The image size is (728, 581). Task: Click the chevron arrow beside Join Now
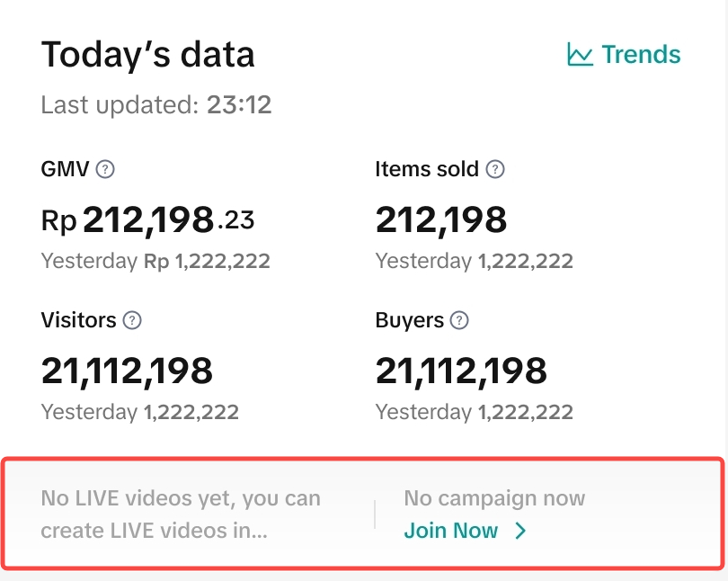tap(520, 531)
